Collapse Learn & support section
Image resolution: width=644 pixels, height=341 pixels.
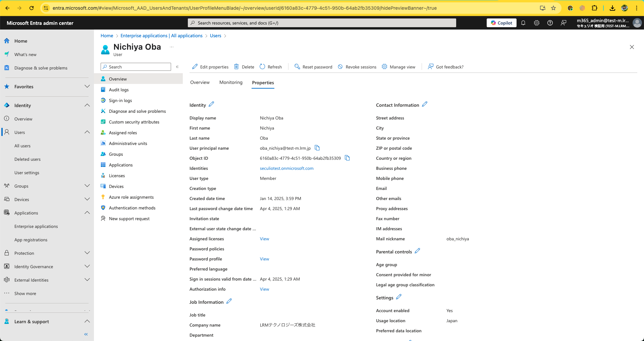point(87,322)
